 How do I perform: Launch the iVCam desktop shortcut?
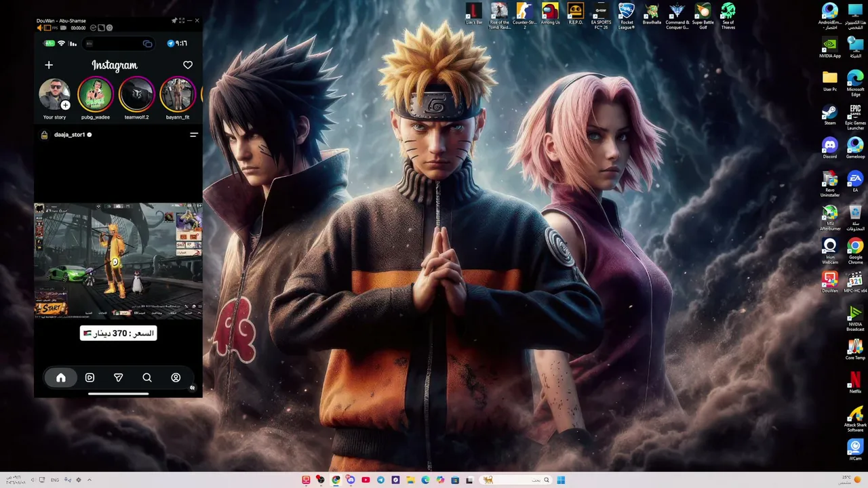(x=855, y=449)
